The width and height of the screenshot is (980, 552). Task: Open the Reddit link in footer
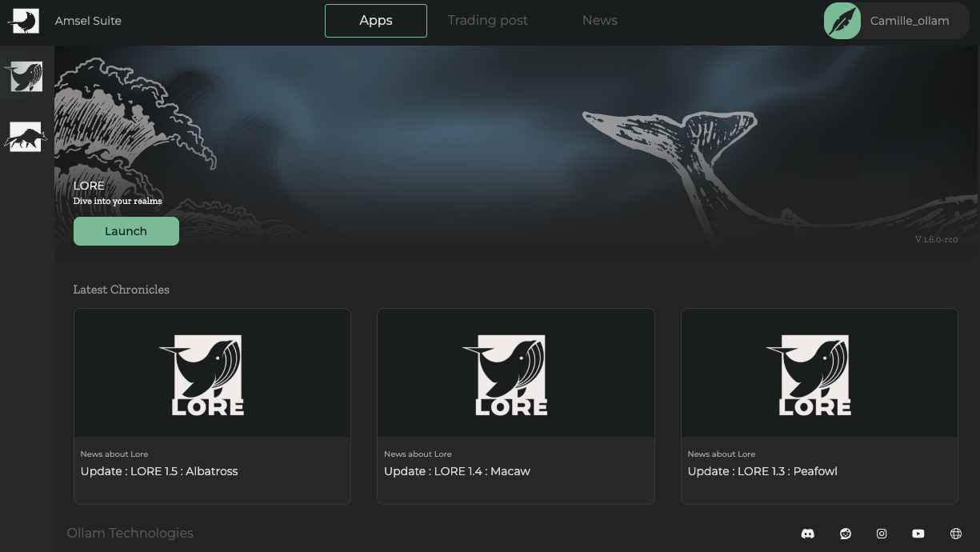point(845,534)
